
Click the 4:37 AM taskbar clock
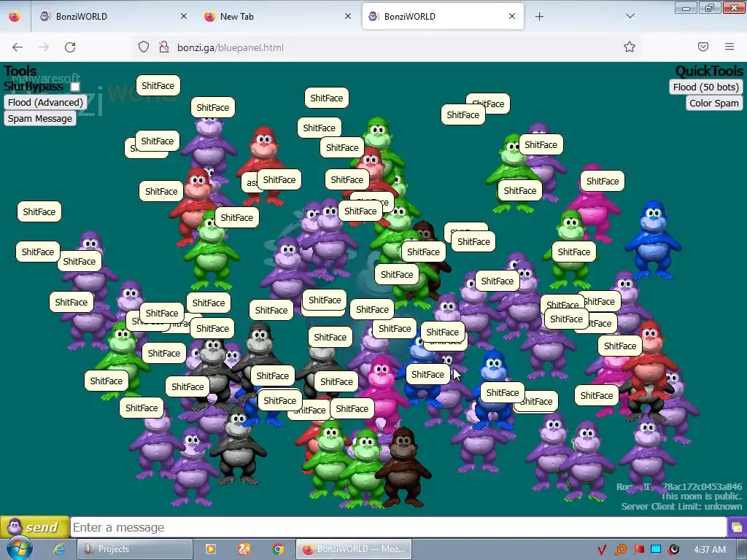(710, 550)
